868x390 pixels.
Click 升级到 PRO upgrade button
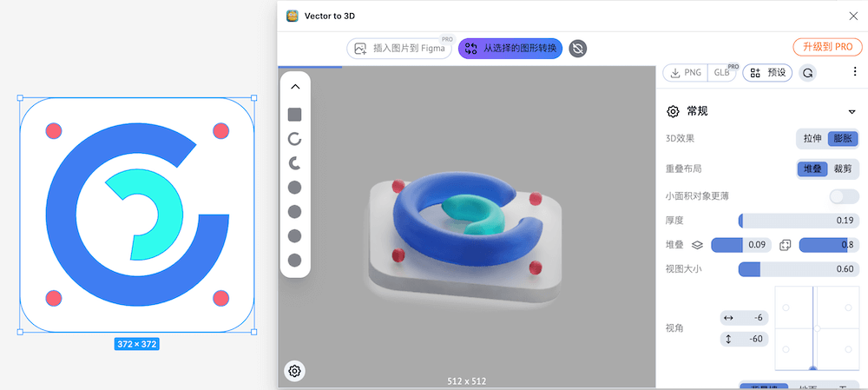[x=827, y=47]
